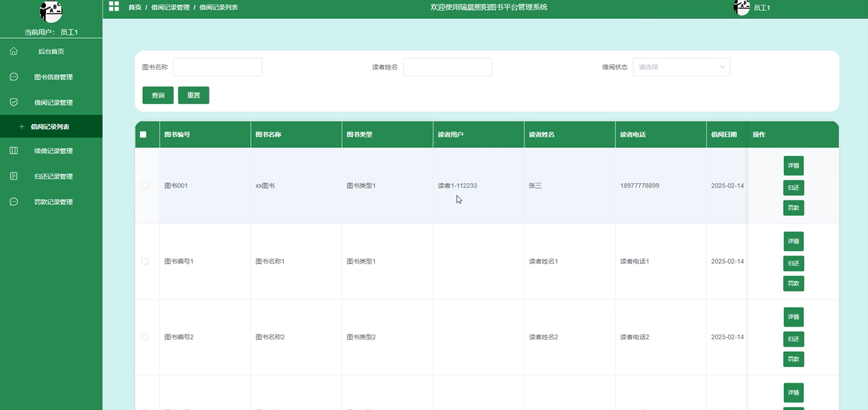Click the 员工1 username in header
The width and height of the screenshot is (868, 410).
point(762,8)
